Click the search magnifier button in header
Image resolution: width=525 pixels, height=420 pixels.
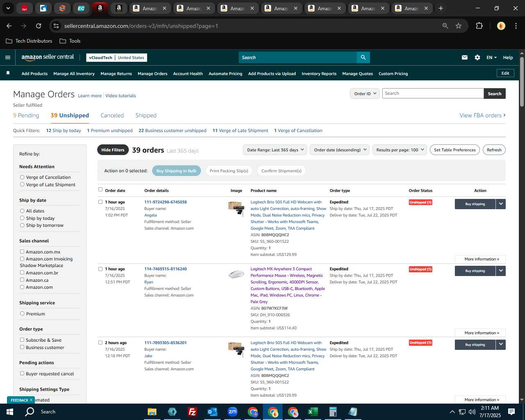click(363, 57)
